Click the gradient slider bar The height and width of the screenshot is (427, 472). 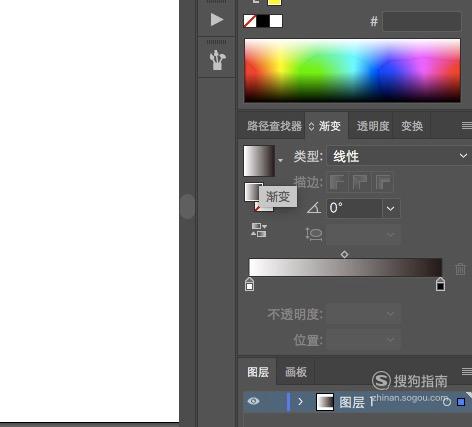click(x=346, y=267)
